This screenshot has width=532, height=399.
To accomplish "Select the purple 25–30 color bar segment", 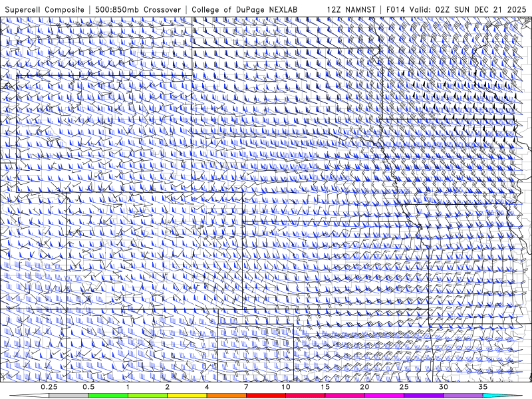I will click(x=424, y=396).
